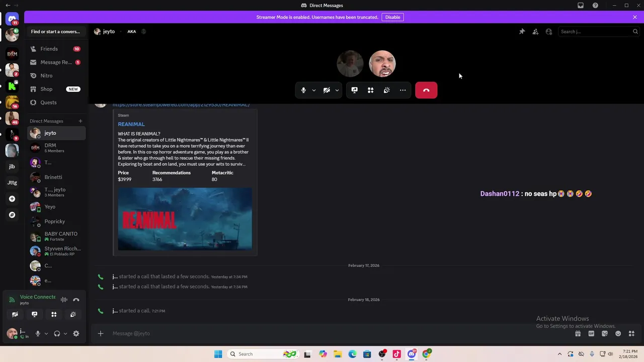Viewport: 644px width, 362px height.
Task: Disable Streamer Mode from banner
Action: click(392, 17)
